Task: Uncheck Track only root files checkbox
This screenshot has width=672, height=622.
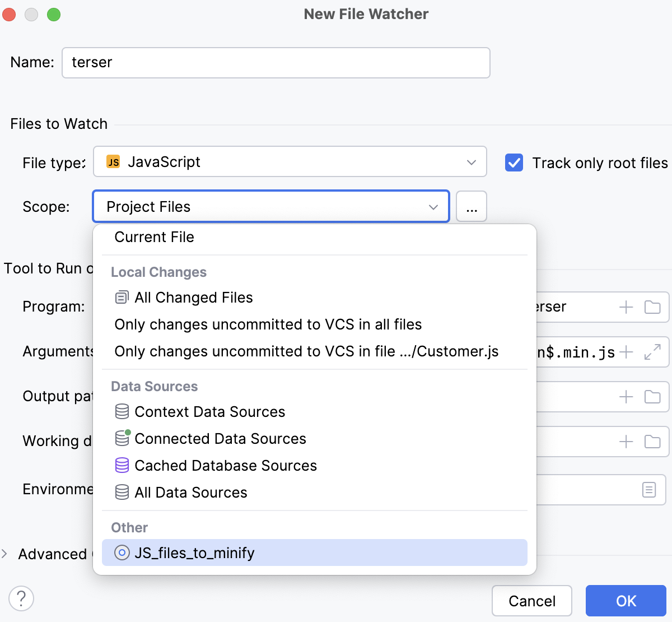Action: [x=514, y=163]
